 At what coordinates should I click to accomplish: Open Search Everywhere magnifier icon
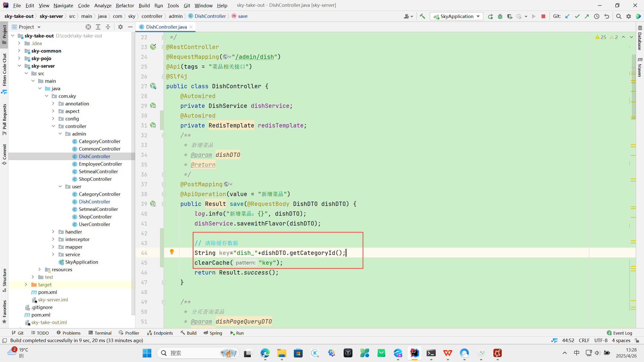(619, 16)
